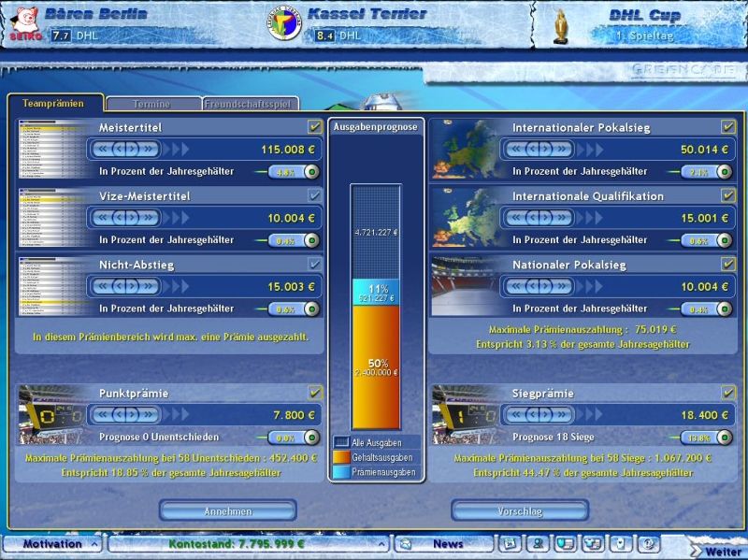Click the euro money icon beside Kontostand
Image resolution: width=748 pixels, height=560 pixels.
coord(301,543)
